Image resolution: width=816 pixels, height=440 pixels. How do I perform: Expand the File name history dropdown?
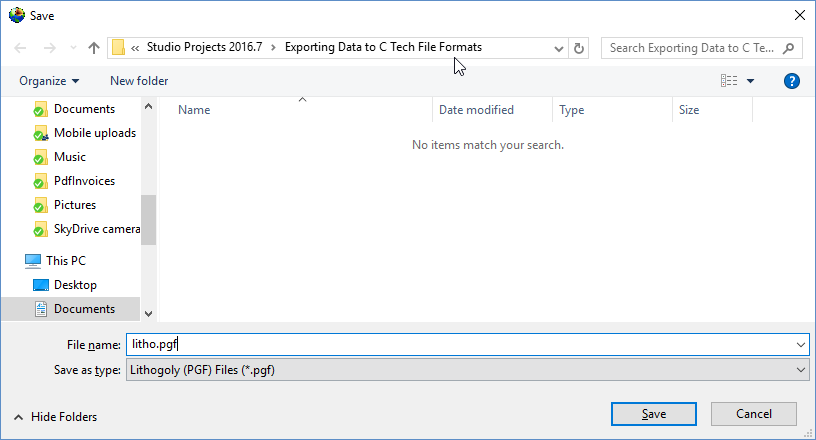800,345
